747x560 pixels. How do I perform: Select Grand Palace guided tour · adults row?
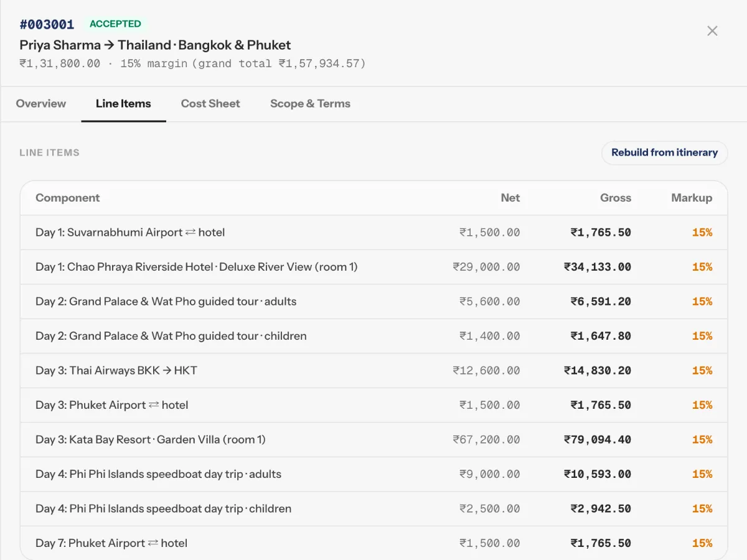(374, 302)
